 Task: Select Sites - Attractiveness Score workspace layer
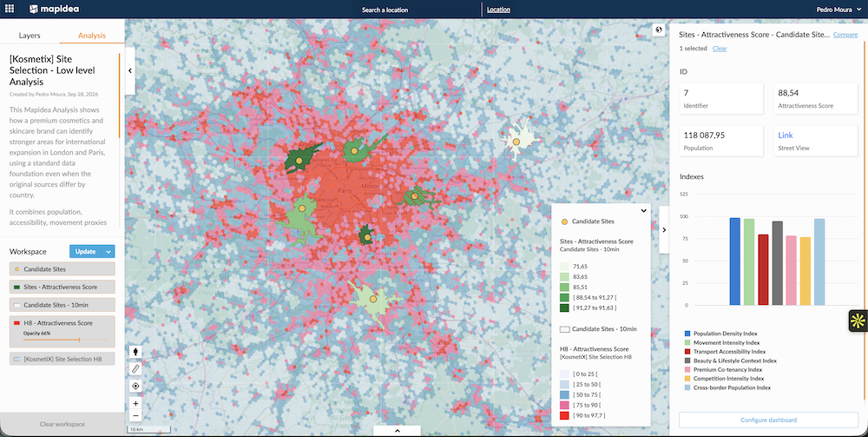click(x=62, y=287)
